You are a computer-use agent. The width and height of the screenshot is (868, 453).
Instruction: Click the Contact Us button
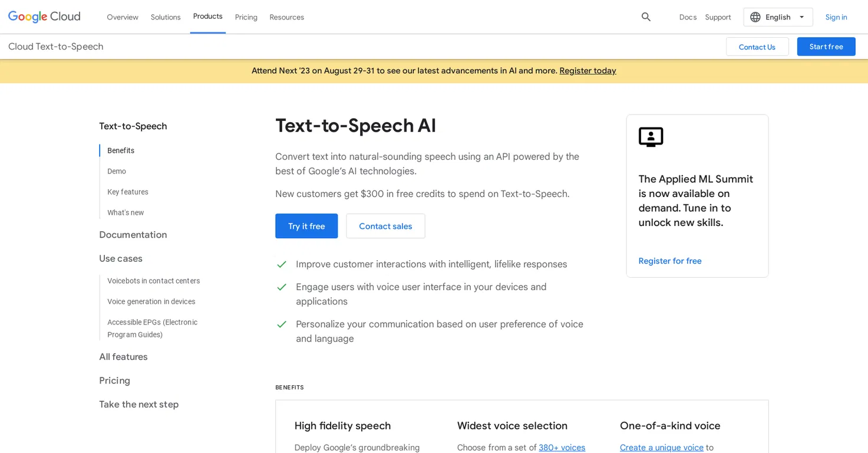click(757, 47)
